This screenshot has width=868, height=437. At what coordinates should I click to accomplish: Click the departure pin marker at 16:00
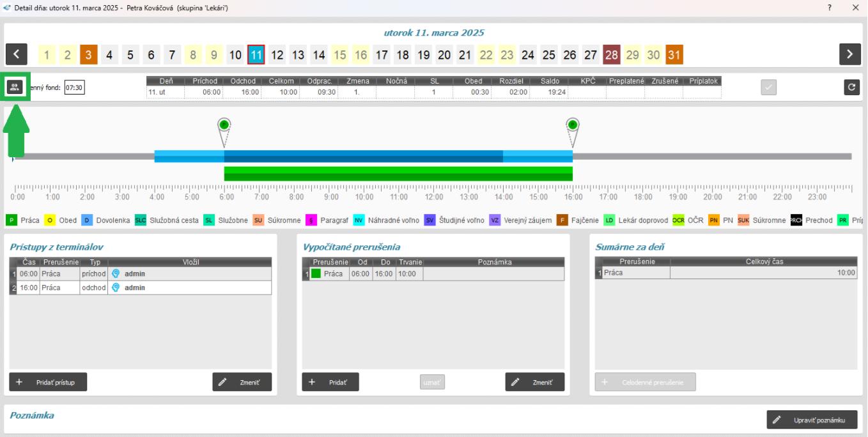pyautogui.click(x=573, y=125)
